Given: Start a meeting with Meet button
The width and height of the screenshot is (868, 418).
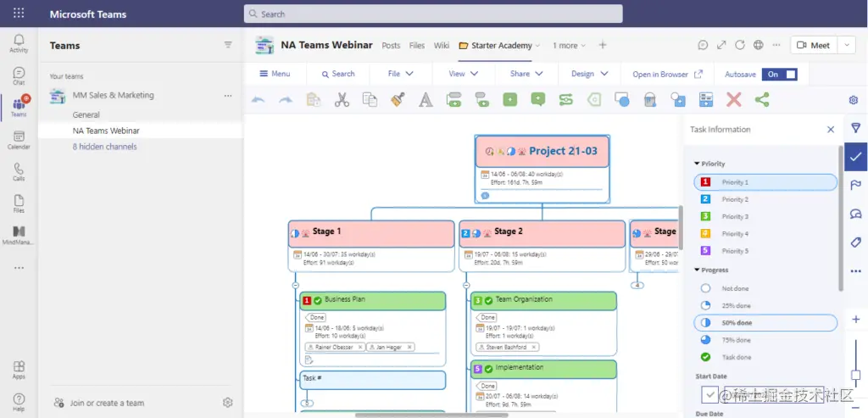Looking at the screenshot, I should [x=814, y=46].
